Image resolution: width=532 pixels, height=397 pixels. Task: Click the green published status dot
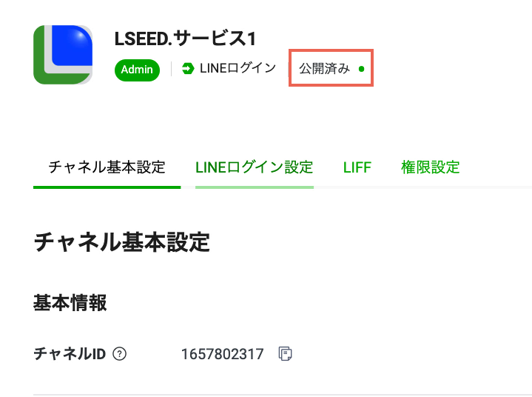(x=361, y=69)
